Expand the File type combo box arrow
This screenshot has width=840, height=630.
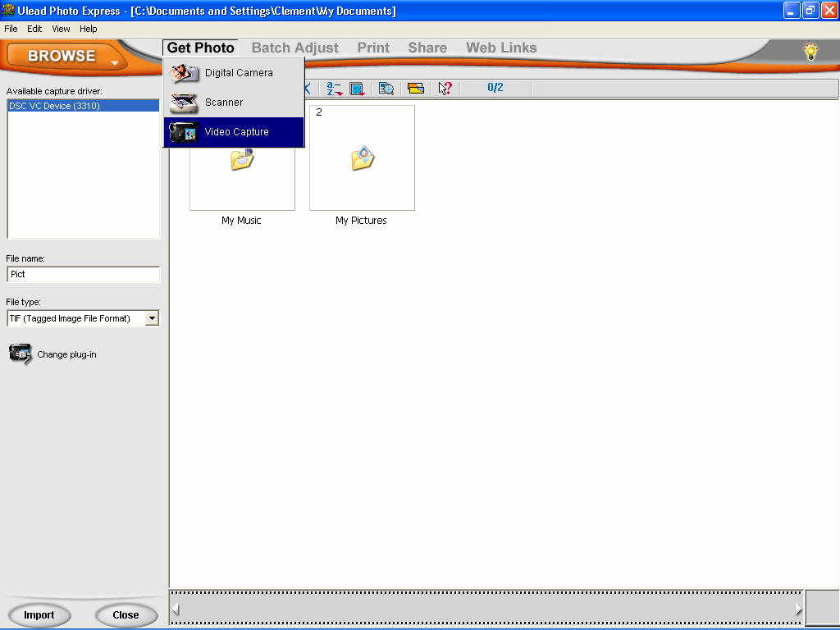[152, 318]
